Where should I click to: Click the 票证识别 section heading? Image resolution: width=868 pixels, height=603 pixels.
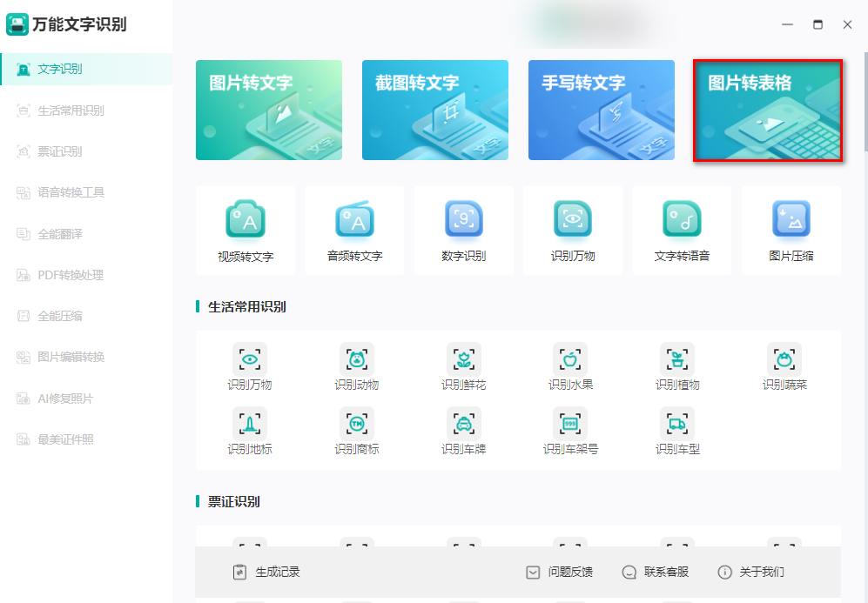(233, 502)
